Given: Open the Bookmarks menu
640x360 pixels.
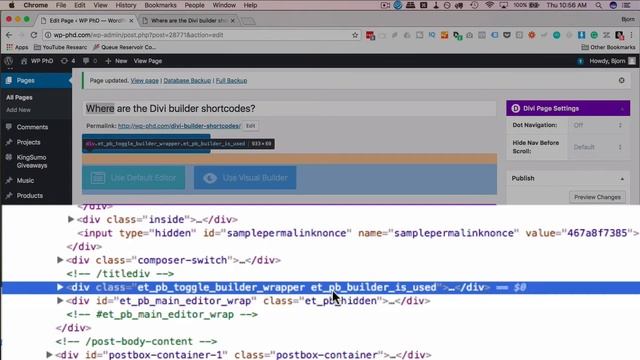Looking at the screenshot, I should (x=160, y=5).
